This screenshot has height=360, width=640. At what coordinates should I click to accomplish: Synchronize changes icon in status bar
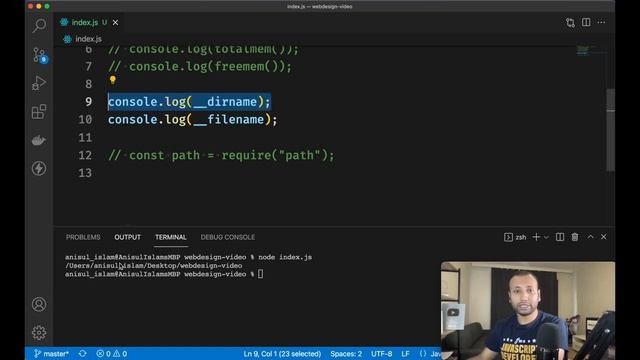(x=82, y=353)
